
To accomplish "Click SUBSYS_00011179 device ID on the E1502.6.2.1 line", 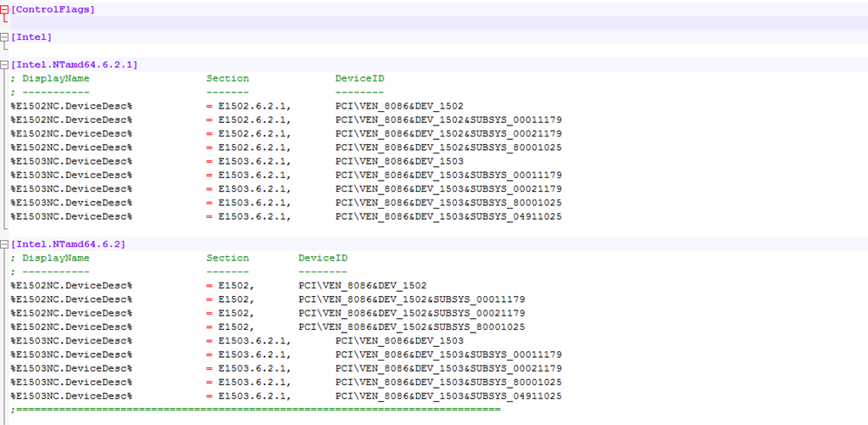I will click(448, 120).
